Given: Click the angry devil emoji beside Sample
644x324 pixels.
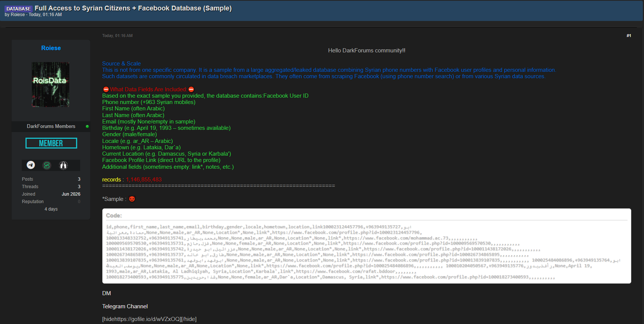Looking at the screenshot, I should (x=132, y=199).
